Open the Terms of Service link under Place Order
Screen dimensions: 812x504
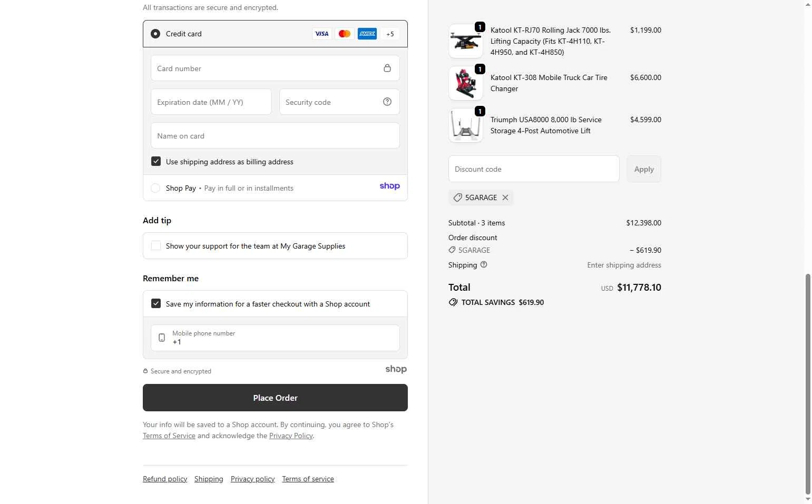coord(169,436)
